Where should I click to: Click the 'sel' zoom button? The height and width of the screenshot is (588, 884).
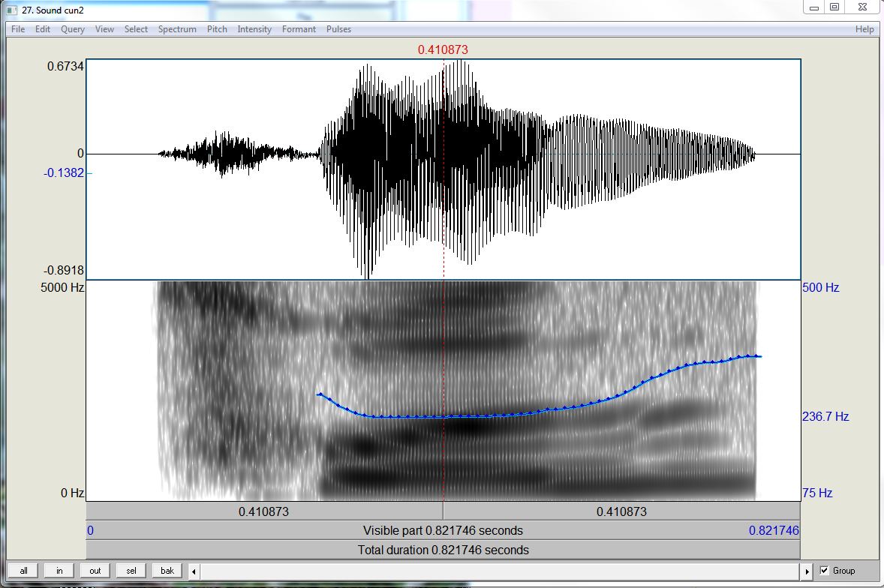[131, 571]
